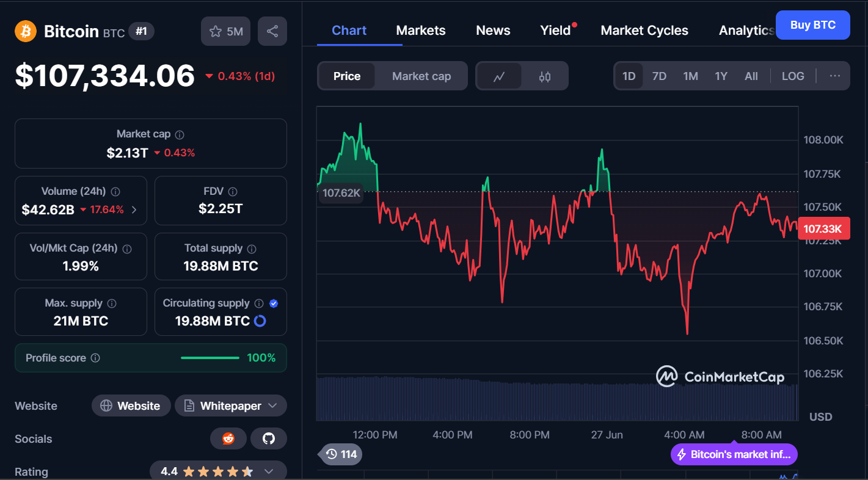This screenshot has width=868, height=480.
Task: Open the Reddit social link
Action: (228, 438)
